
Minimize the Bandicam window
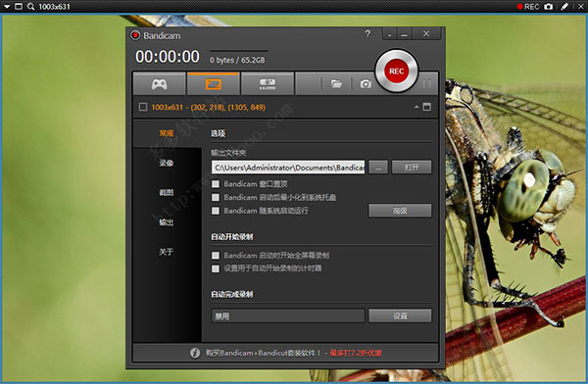click(404, 34)
